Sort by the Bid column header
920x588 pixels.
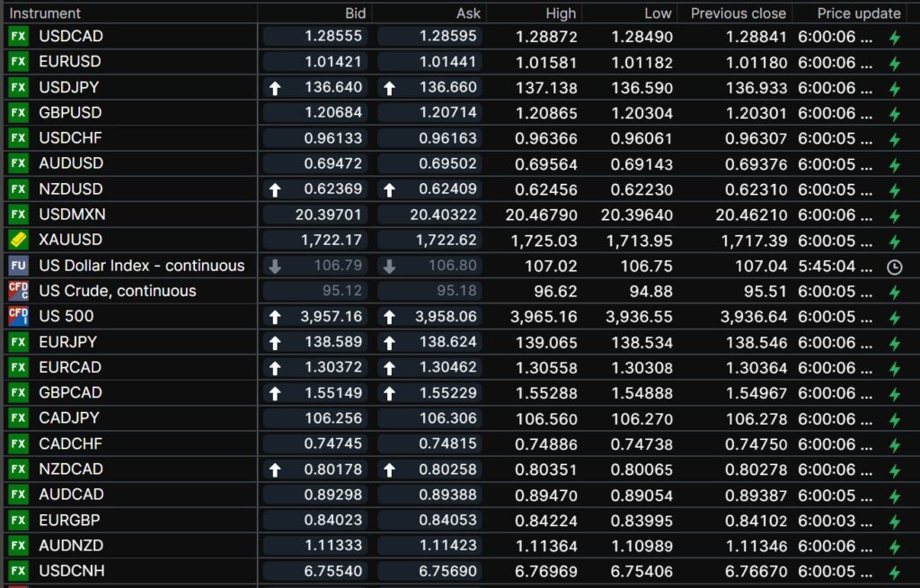[355, 13]
